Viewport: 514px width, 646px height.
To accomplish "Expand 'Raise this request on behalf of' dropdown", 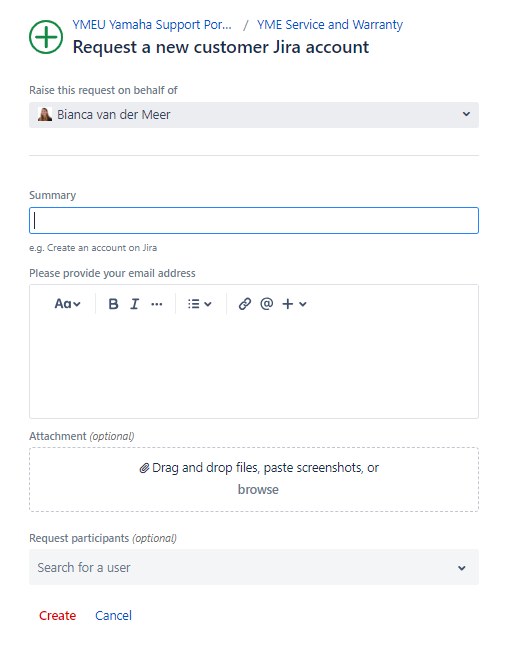I will pos(254,115).
